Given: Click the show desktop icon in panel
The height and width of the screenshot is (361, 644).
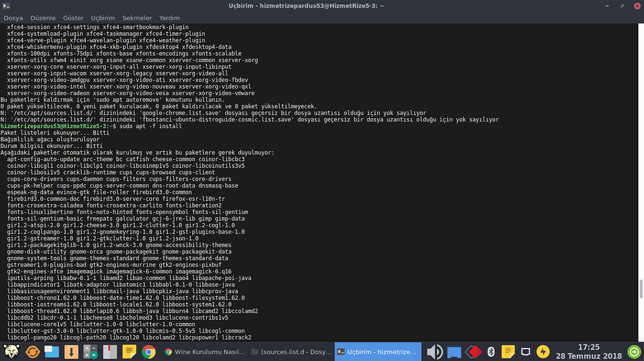Looking at the screenshot, I should click(52, 351).
